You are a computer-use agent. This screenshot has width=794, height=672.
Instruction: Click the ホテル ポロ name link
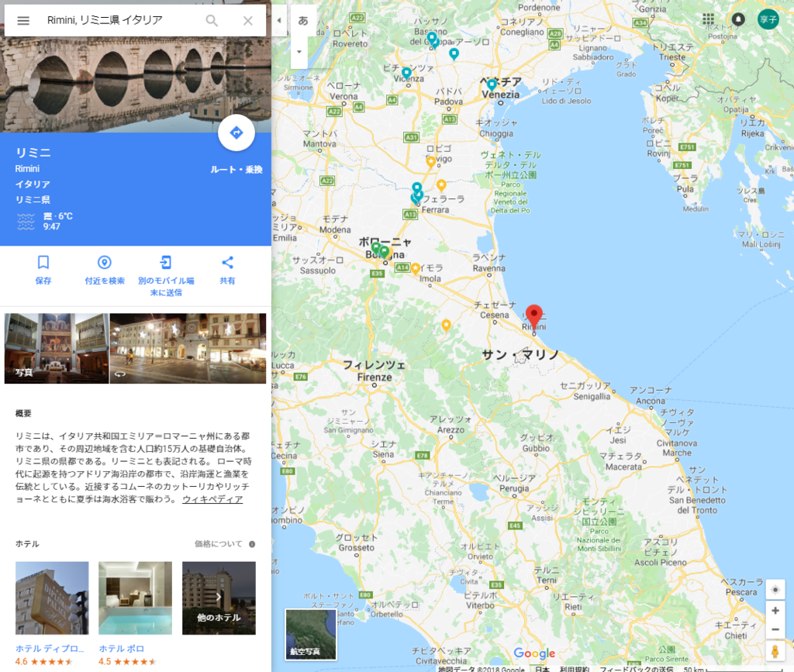tap(122, 648)
